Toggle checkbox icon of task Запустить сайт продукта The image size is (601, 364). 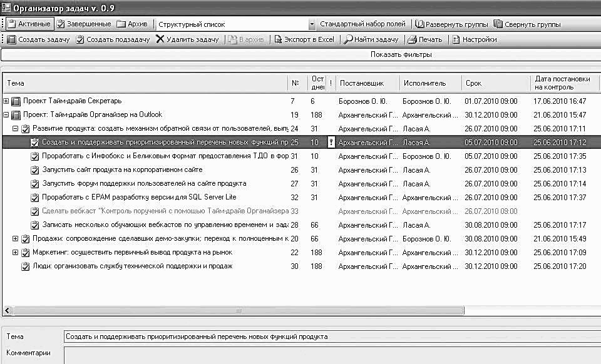[35, 170]
